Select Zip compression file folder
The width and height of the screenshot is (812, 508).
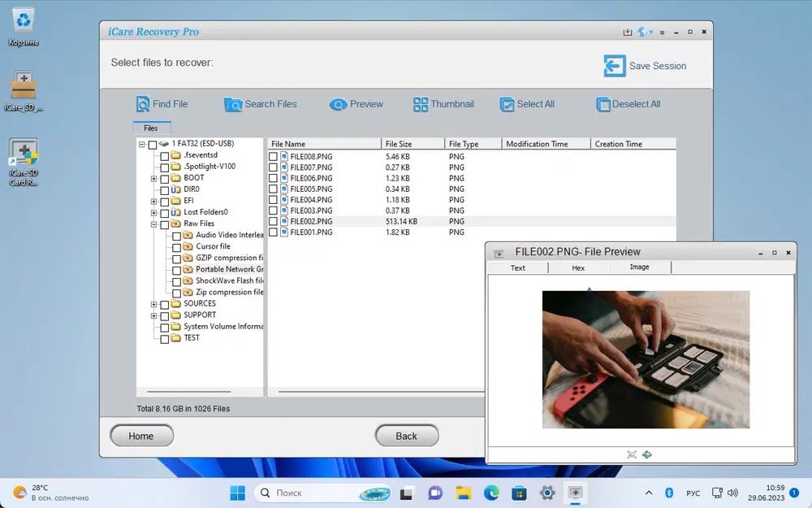[x=230, y=293]
